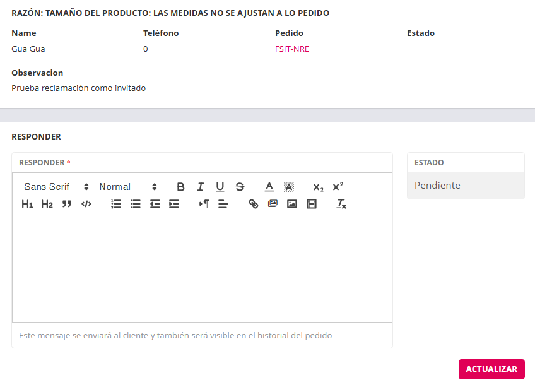Viewport: 535px width, 392px height.
Task: Click the clear formatting icon
Action: click(341, 204)
